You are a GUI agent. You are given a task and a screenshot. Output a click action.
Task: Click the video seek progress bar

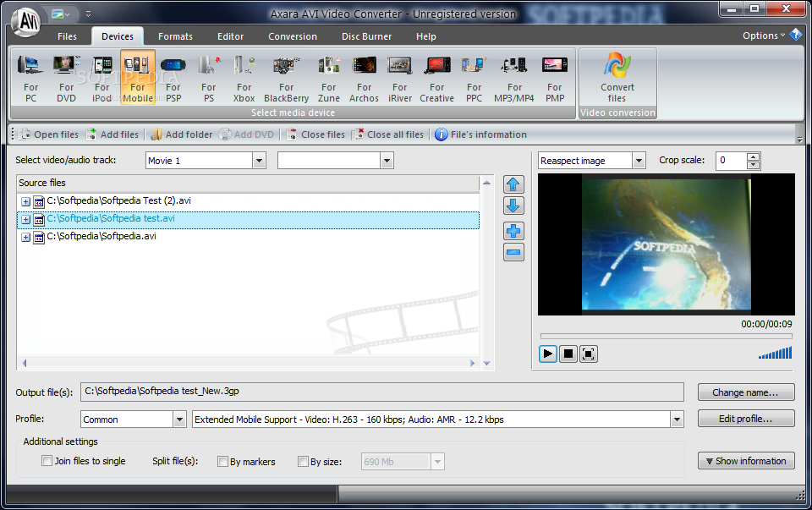click(x=666, y=336)
